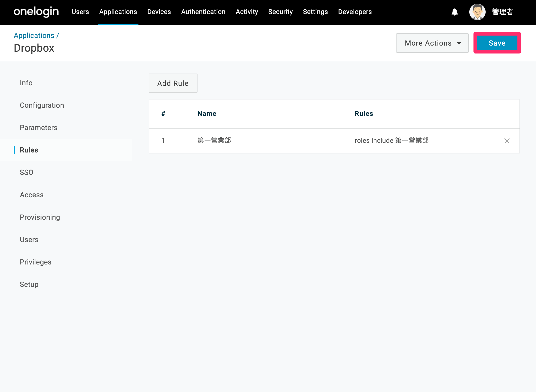Screen dimensions: 536x392
Task: Open the Authentication top menu
Action: click(203, 12)
